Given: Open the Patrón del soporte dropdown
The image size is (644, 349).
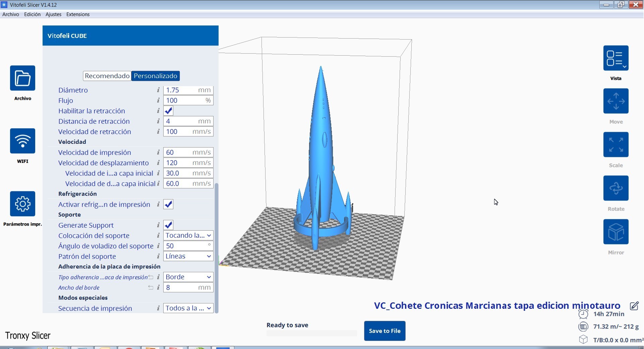Looking at the screenshot, I should [188, 256].
